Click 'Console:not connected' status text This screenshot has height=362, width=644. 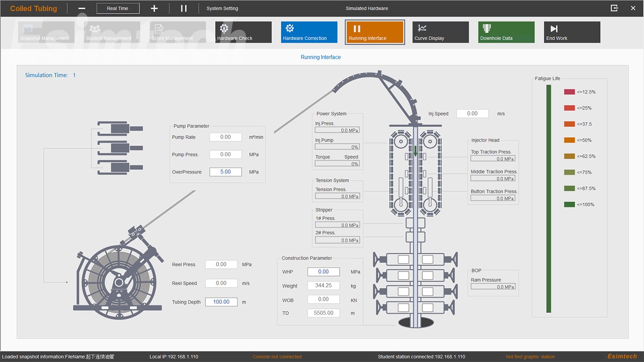point(277,357)
